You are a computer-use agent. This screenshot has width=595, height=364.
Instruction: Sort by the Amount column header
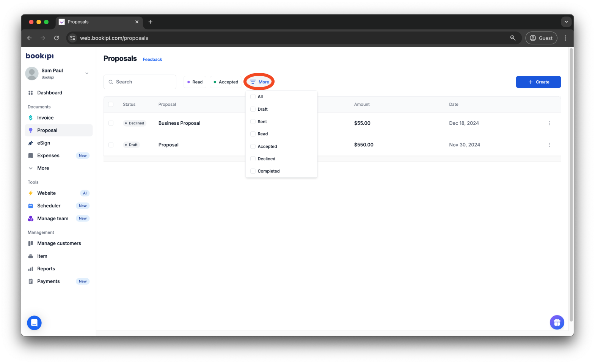[x=362, y=104]
